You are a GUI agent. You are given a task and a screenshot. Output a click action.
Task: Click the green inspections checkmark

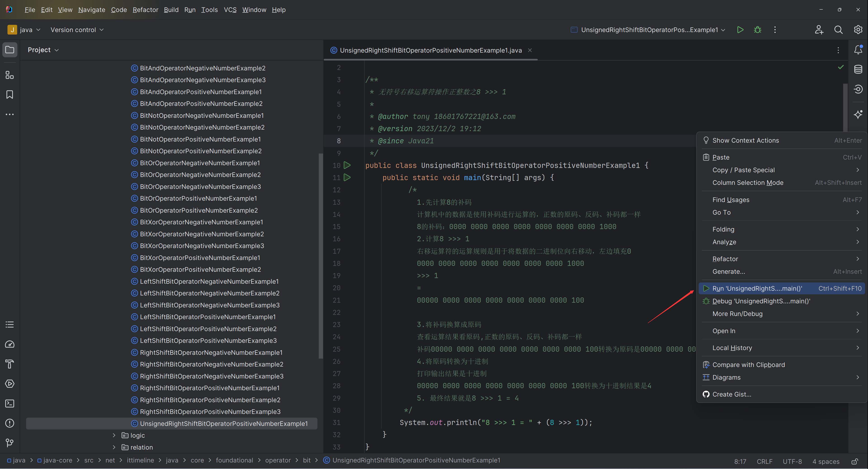pos(841,67)
